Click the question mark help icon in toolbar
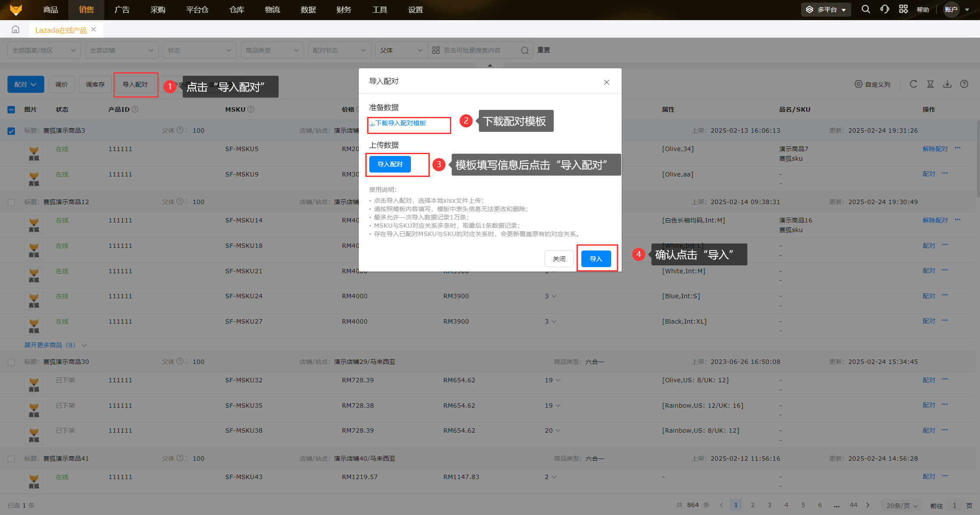This screenshot has width=980, height=515. pyautogui.click(x=964, y=84)
